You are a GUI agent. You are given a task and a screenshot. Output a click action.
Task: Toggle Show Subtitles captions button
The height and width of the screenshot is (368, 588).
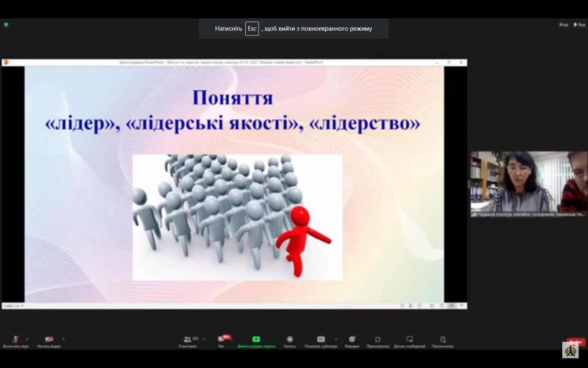click(321, 340)
